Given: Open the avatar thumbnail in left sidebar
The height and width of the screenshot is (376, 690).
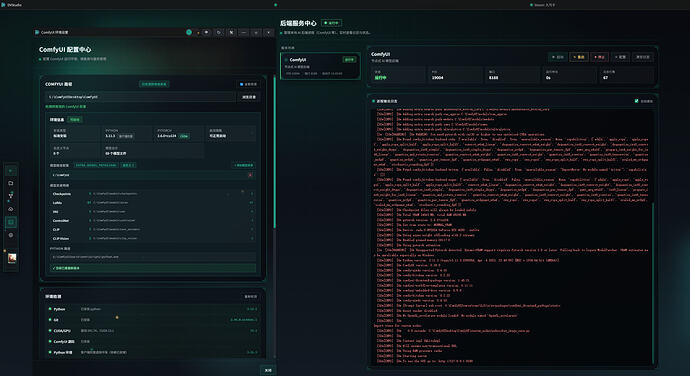Looking at the screenshot, I should pyautogui.click(x=12, y=258).
